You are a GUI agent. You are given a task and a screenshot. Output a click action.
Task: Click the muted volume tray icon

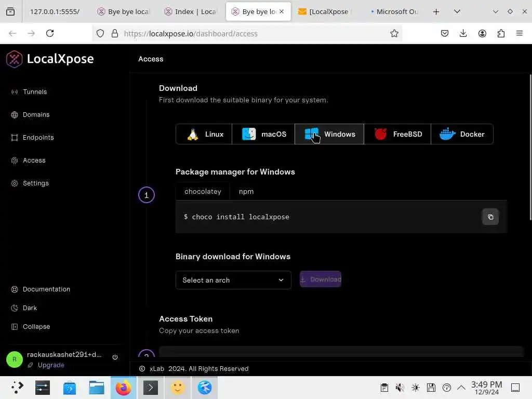point(400,388)
